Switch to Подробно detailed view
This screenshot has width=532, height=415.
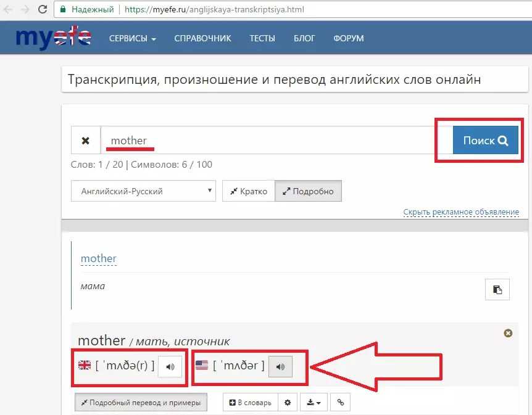[308, 191]
